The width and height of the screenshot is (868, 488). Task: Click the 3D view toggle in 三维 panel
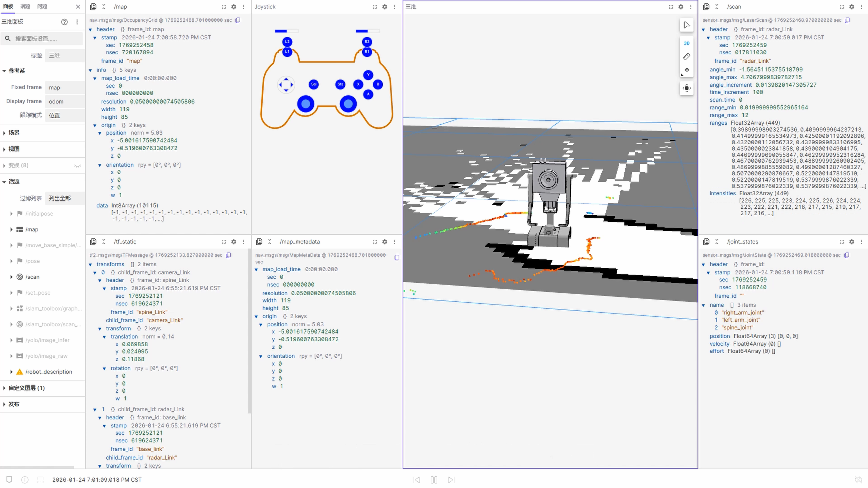point(686,43)
